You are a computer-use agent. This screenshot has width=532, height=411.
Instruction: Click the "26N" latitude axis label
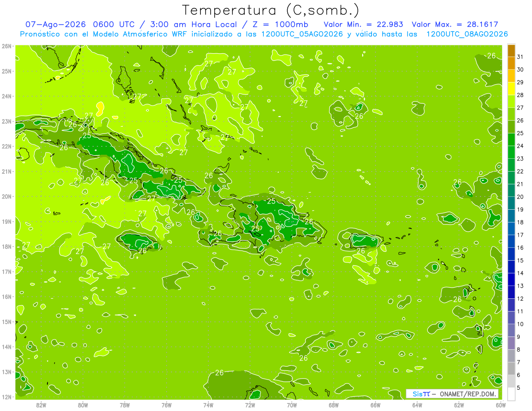point(6,46)
